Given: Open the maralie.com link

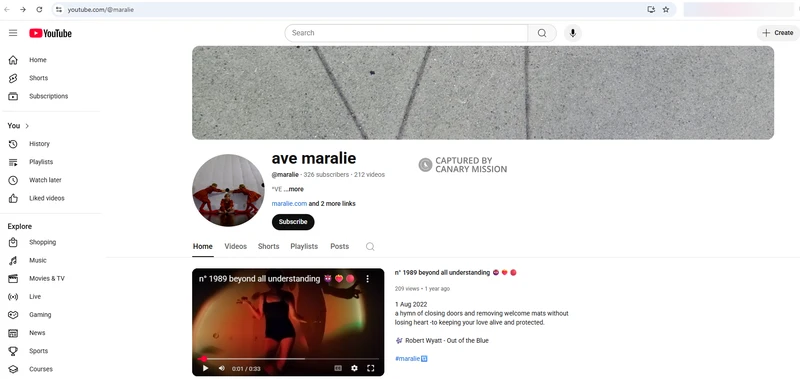Looking at the screenshot, I should pyautogui.click(x=289, y=204).
